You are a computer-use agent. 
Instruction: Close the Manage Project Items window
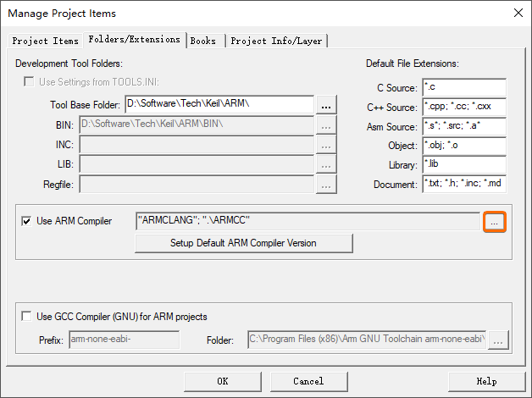tap(518, 13)
